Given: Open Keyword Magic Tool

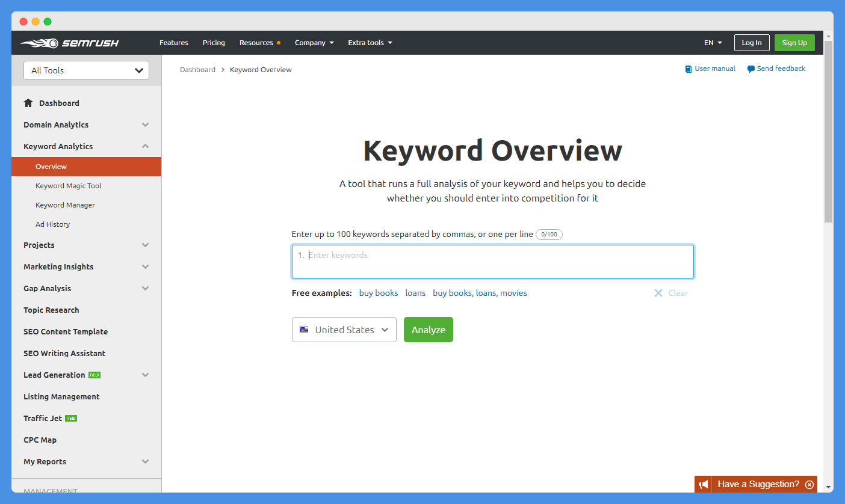Looking at the screenshot, I should 69,186.
